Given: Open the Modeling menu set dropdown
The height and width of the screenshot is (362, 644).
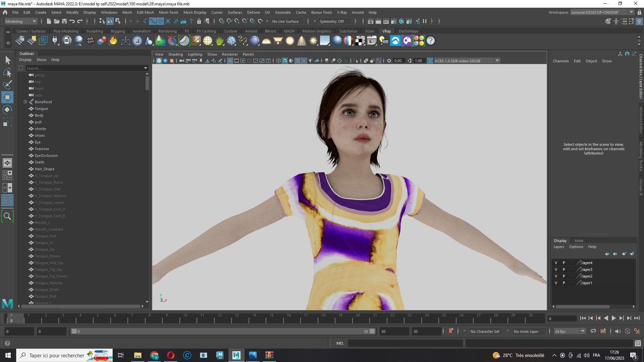Looking at the screenshot, I should (x=21, y=21).
